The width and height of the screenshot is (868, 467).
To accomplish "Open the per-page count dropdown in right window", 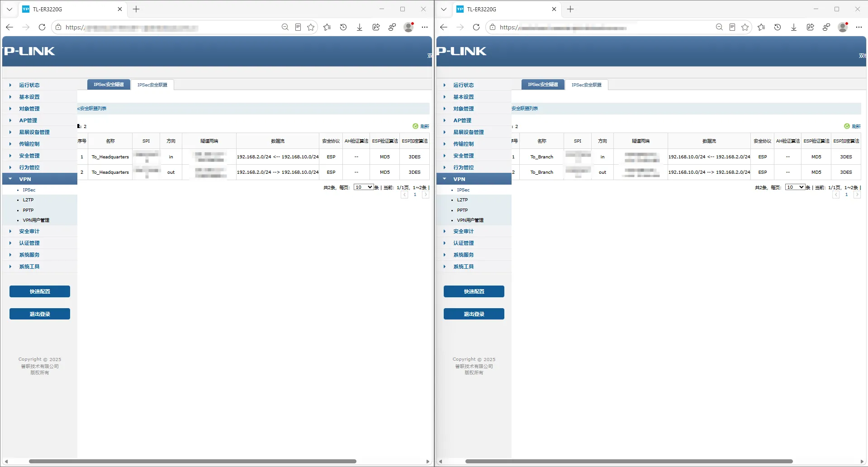I will point(795,187).
